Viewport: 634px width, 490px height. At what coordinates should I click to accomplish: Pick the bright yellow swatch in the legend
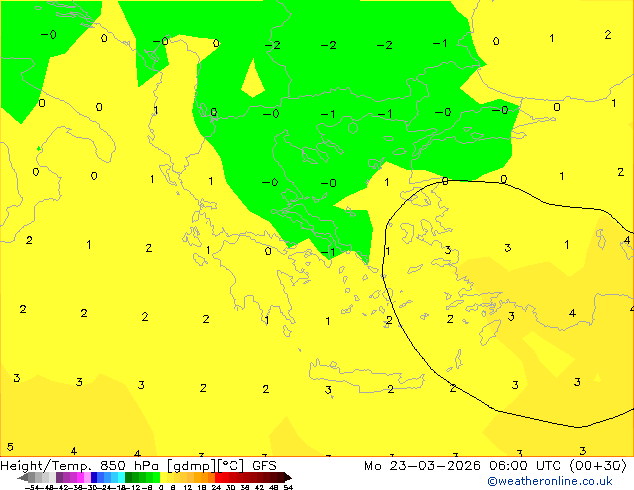click(163, 477)
